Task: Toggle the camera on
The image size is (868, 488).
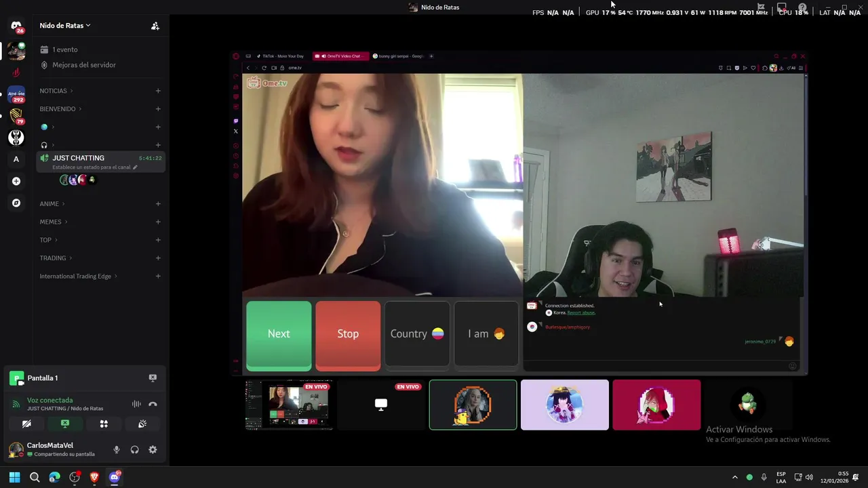Action: (x=26, y=424)
